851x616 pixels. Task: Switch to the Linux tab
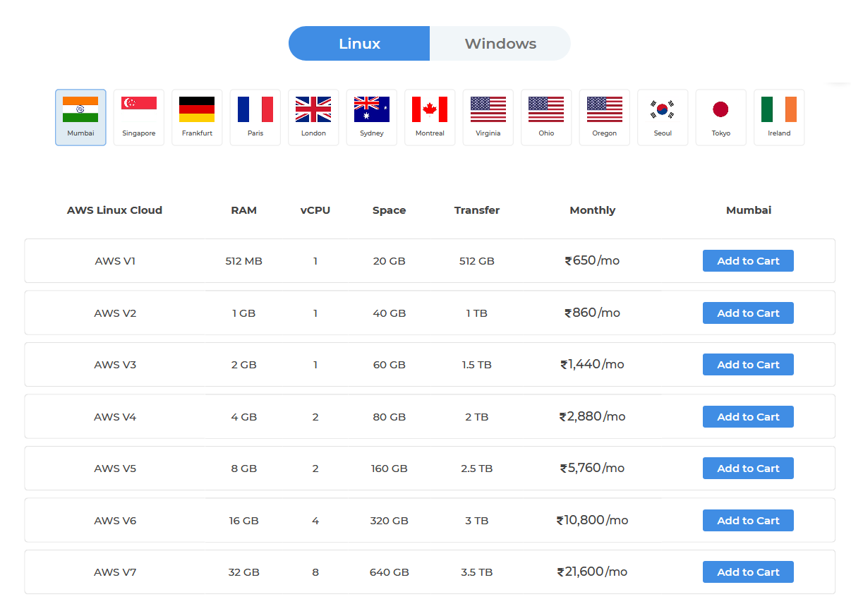coord(359,44)
